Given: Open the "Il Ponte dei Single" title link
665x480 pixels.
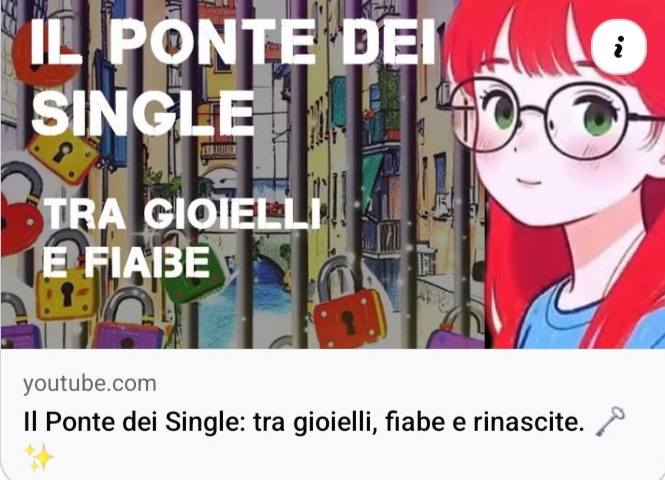Looking at the screenshot, I should click(x=304, y=422).
